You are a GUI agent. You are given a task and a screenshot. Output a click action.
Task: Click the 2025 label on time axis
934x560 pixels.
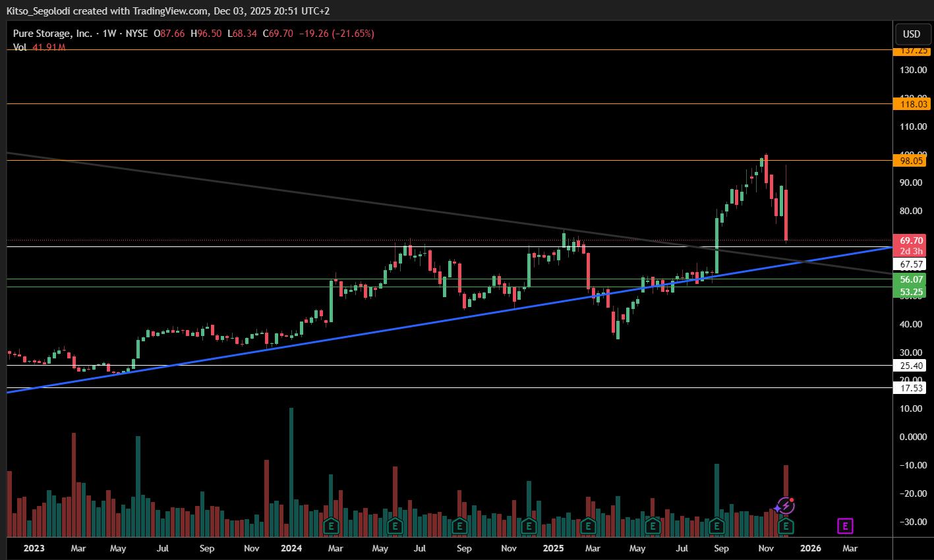point(553,548)
